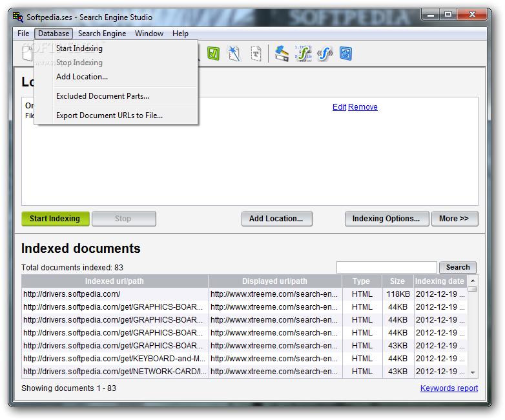Select the KEYBOARD-and-M... url row

(245, 359)
